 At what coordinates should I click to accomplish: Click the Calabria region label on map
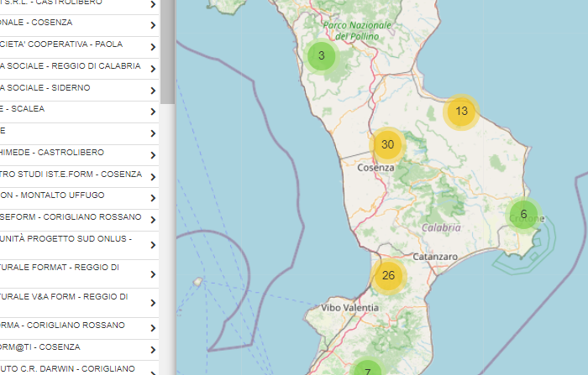pyautogui.click(x=441, y=228)
